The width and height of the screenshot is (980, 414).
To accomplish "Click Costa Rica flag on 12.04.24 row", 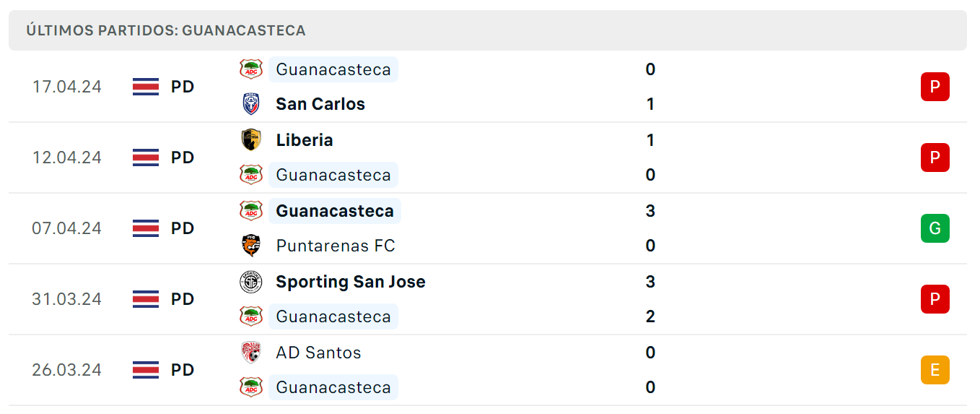I will click(146, 158).
